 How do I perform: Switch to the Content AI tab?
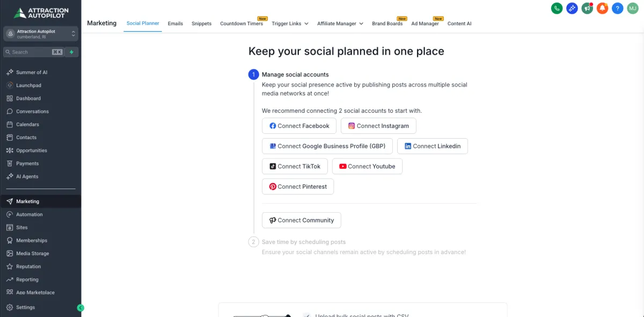pos(459,24)
